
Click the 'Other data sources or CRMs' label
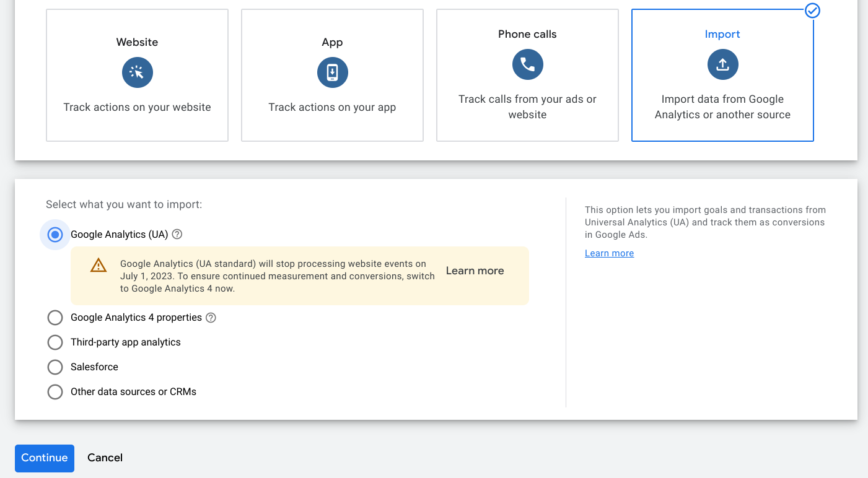(133, 392)
